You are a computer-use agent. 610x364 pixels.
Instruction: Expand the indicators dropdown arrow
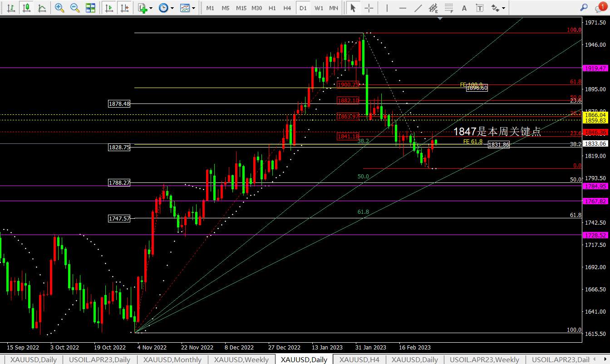click(151, 8)
